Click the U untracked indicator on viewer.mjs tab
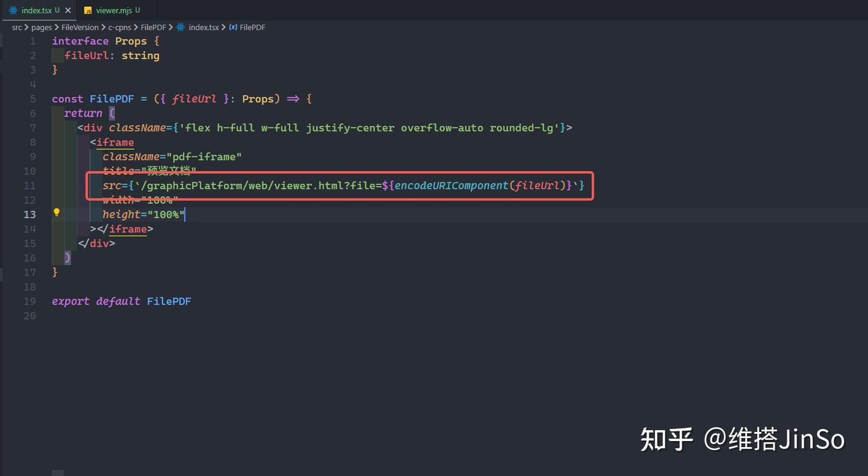Viewport: 868px width, 476px height. tap(137, 10)
